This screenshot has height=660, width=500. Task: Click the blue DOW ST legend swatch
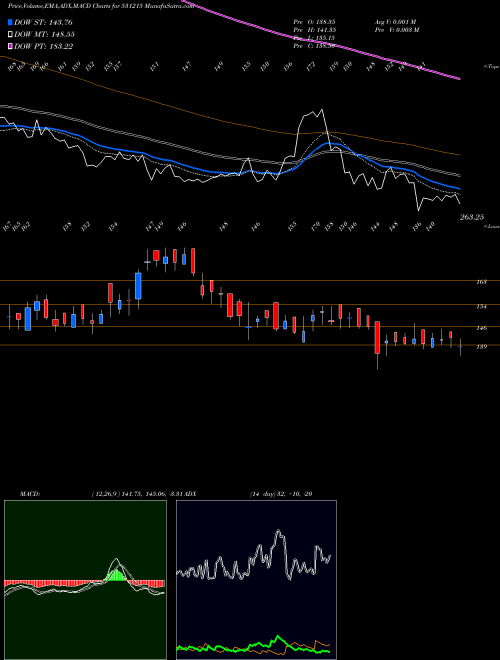point(11,23)
